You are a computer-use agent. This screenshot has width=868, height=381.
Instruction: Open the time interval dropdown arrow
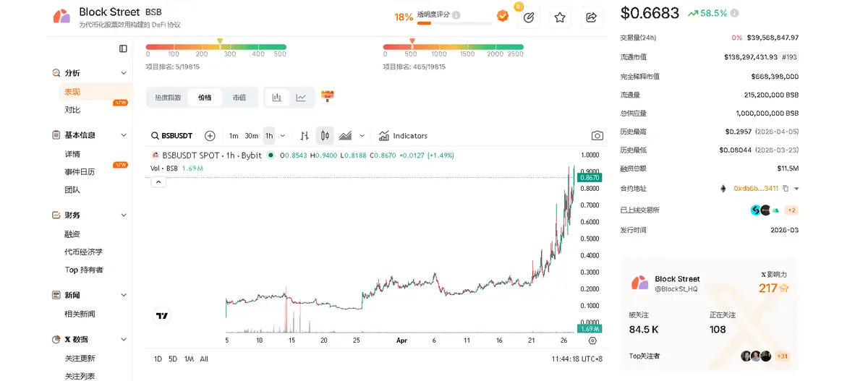(283, 136)
